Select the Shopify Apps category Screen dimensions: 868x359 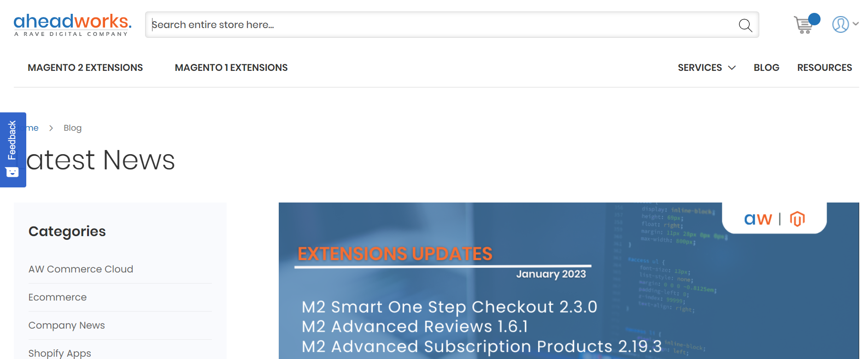pos(60,353)
